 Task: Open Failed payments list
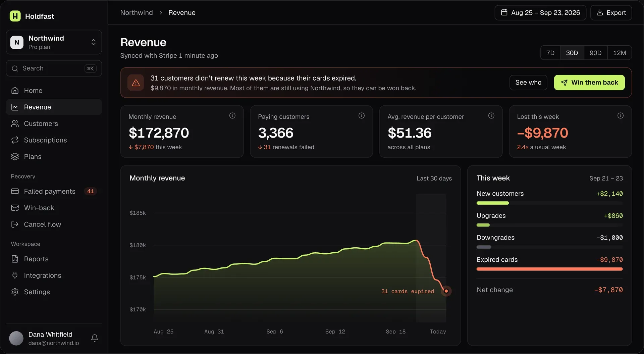(x=54, y=191)
